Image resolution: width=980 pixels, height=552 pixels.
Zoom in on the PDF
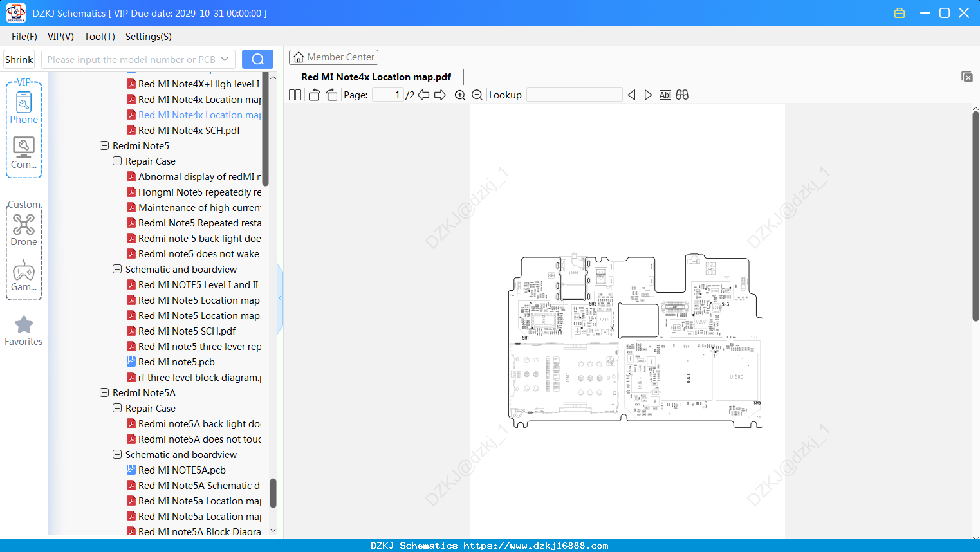[460, 95]
